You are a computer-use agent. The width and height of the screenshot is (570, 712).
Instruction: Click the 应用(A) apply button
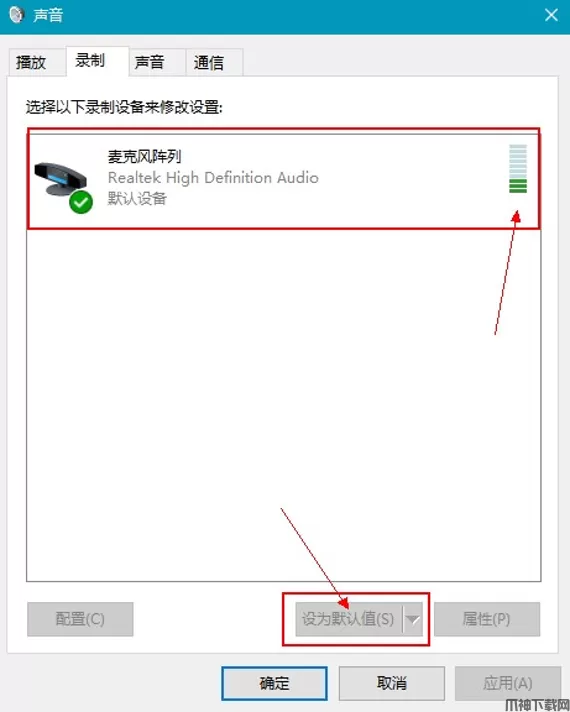(x=508, y=683)
